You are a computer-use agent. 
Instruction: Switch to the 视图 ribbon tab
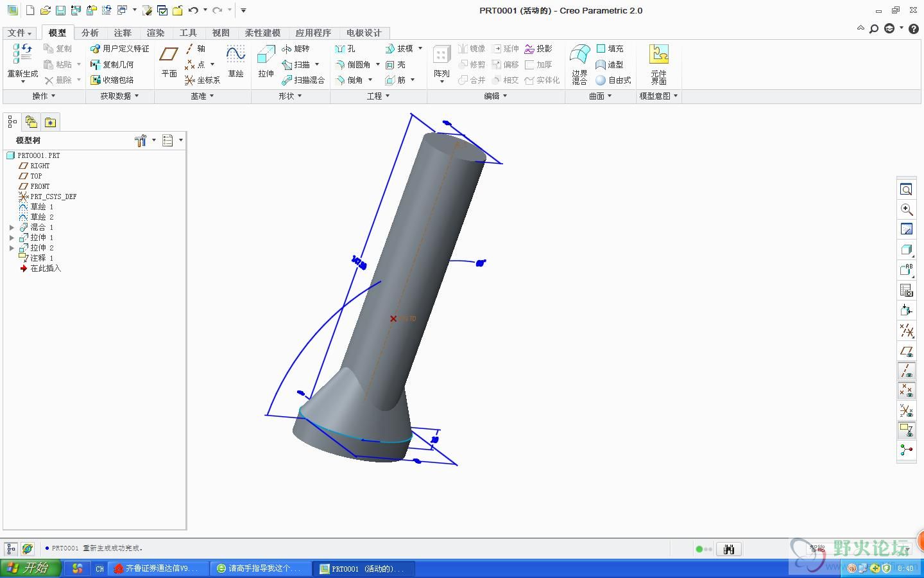(x=221, y=33)
